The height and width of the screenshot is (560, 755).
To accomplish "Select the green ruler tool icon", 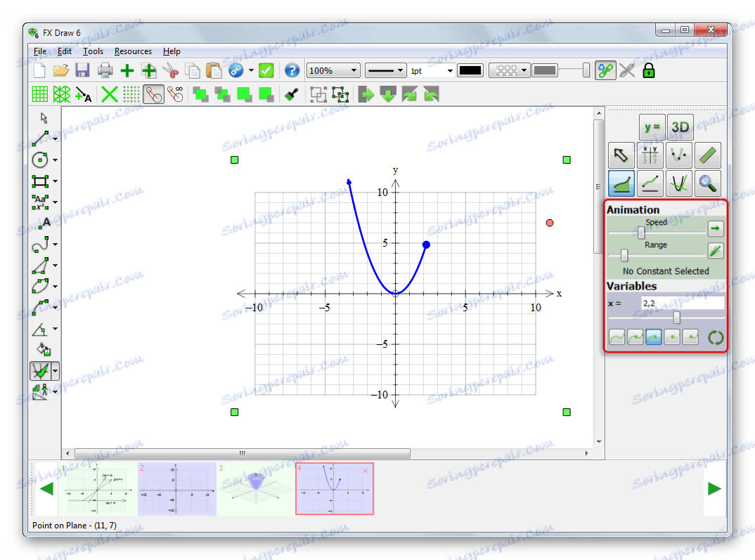I will 708,156.
